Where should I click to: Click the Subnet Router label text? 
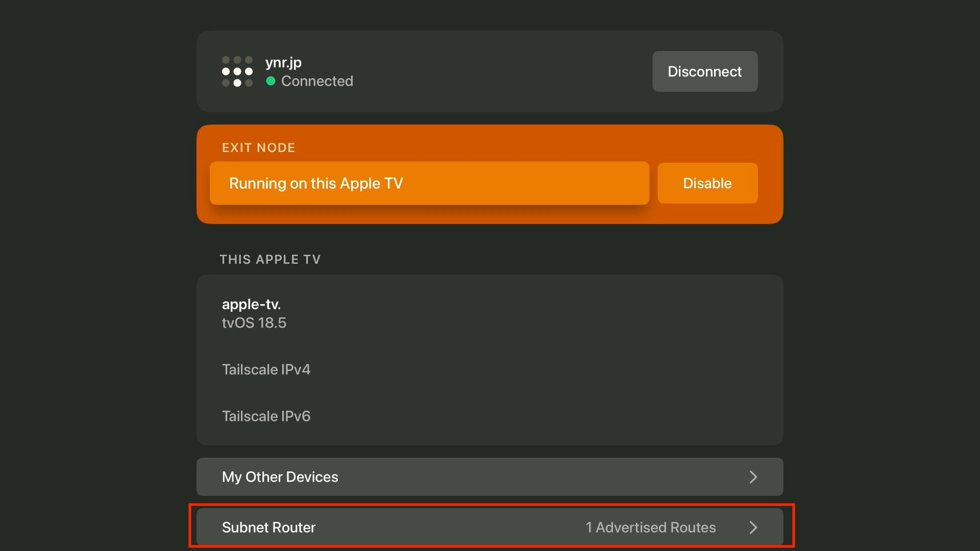pyautogui.click(x=268, y=528)
